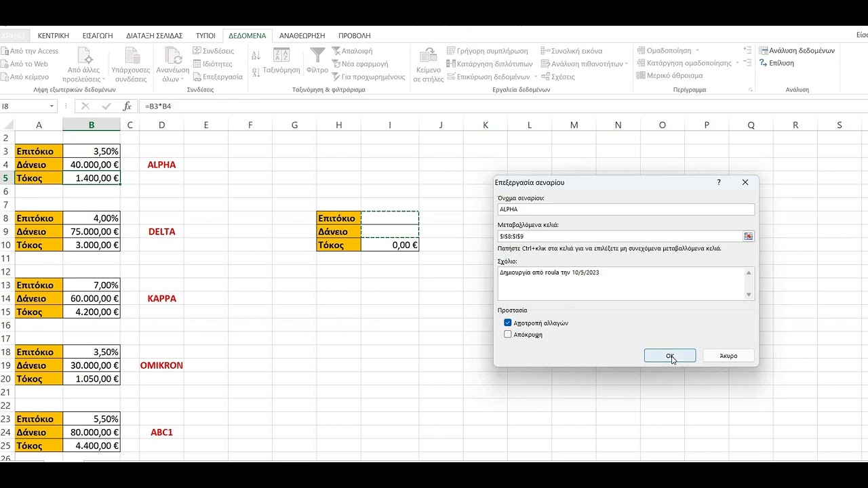Viewport: 868px width, 488px height.
Task: Click hide detail icon in Περίγραμμα group
Action: point(747,63)
